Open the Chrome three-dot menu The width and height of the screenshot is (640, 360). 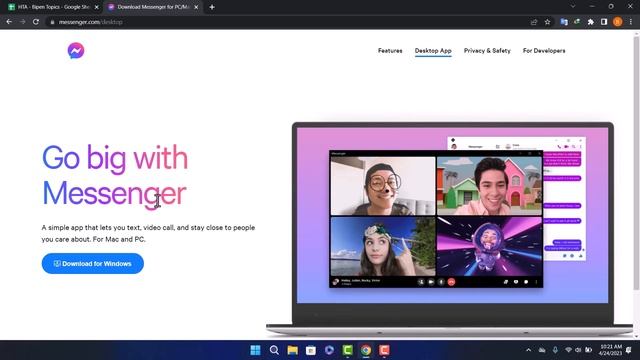click(631, 22)
